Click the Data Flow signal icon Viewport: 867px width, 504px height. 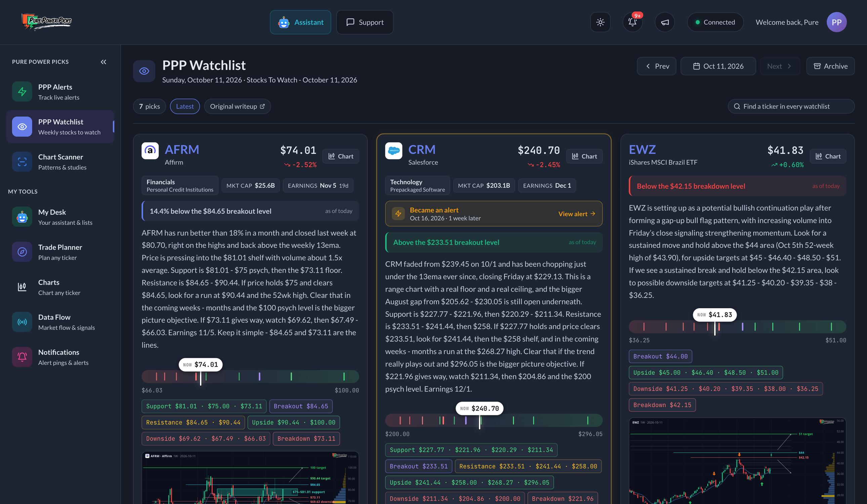coord(22,322)
